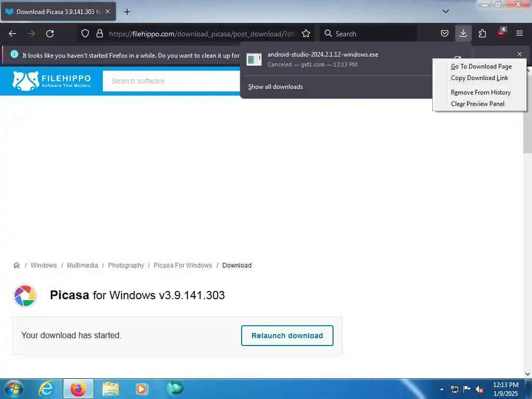Screen dimensions: 532x399
Task: Click the Firefox taskbar icon
Action: click(78, 389)
